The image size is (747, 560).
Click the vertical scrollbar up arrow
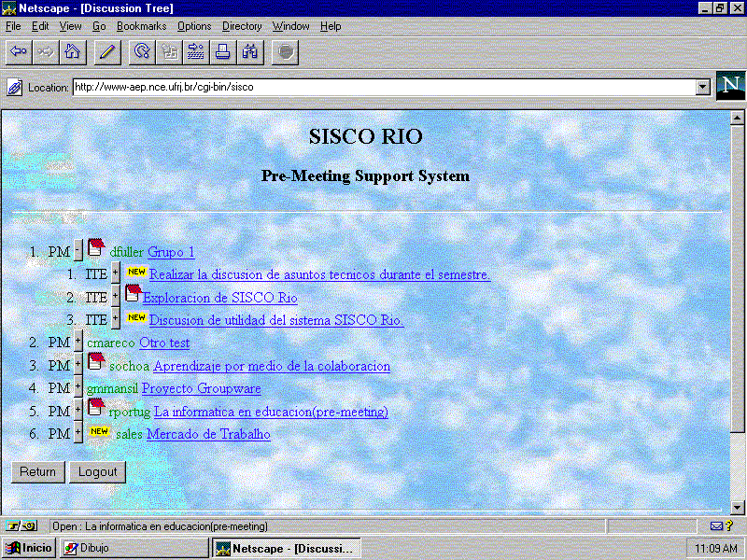pyautogui.click(x=737, y=118)
